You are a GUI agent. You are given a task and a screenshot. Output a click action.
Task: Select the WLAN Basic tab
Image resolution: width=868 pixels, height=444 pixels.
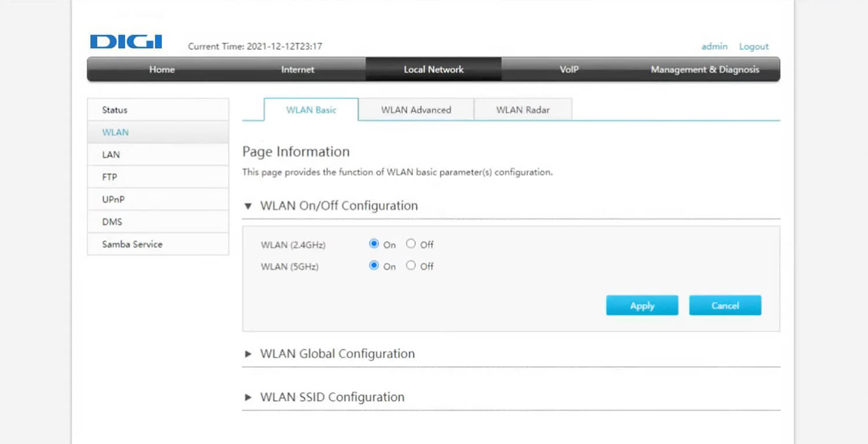coord(311,110)
